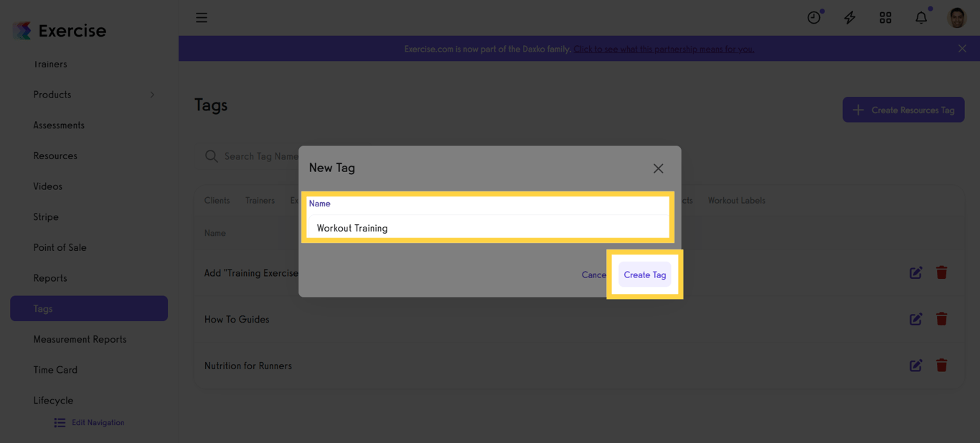The width and height of the screenshot is (980, 443).
Task: Click the Name input field
Action: click(488, 227)
